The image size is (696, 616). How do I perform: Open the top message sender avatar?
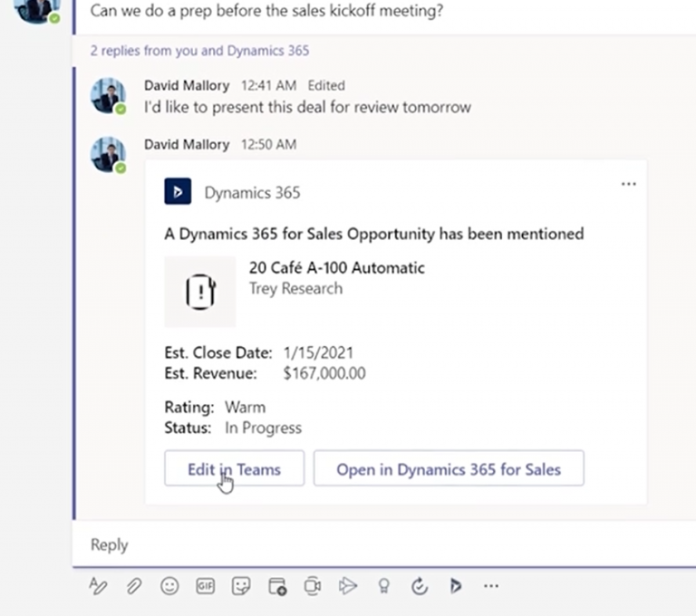pos(37,9)
